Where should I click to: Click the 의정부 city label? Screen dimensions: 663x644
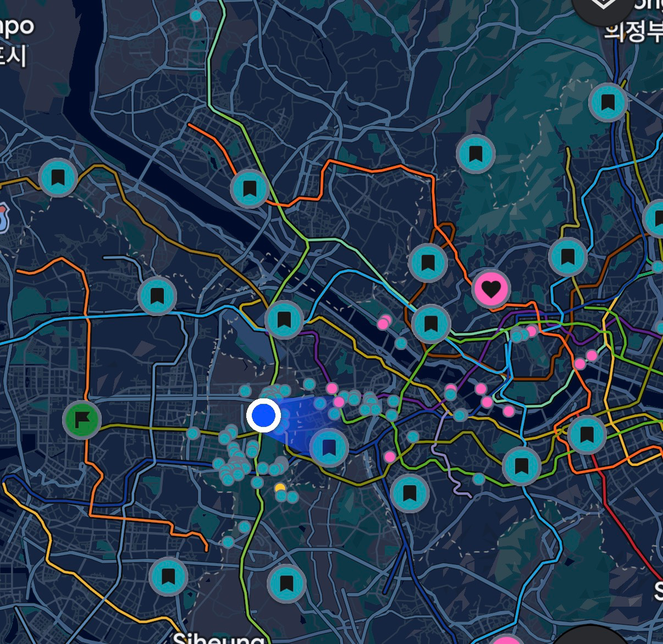click(633, 32)
